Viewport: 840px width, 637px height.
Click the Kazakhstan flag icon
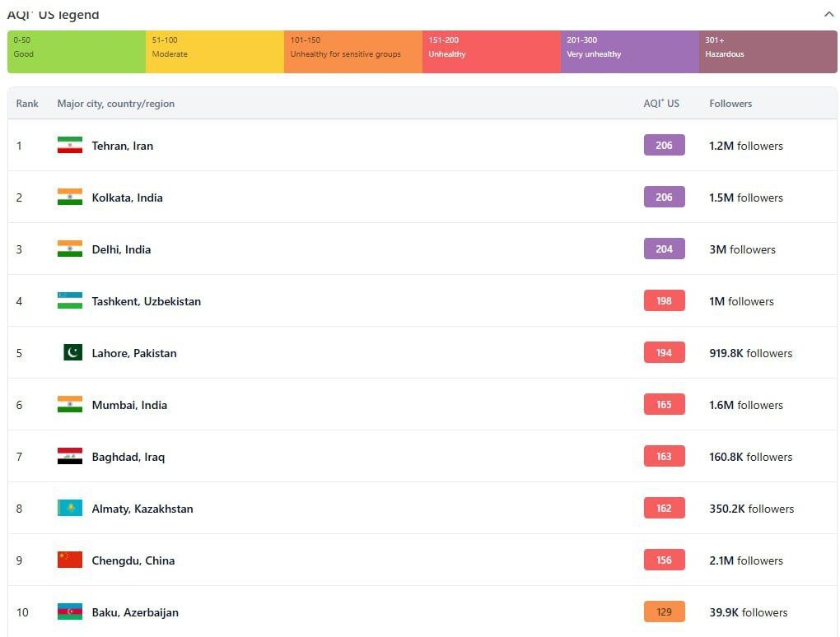pos(70,509)
